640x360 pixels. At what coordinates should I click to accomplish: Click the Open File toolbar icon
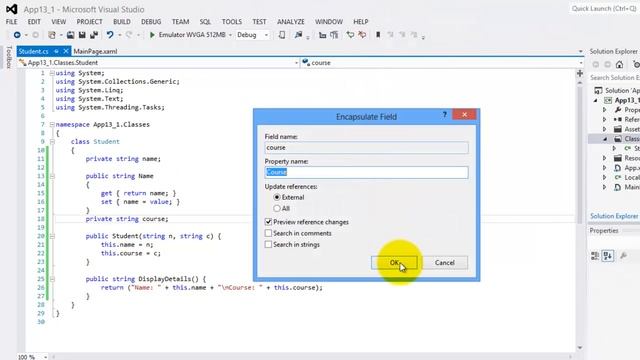[x=71, y=35]
